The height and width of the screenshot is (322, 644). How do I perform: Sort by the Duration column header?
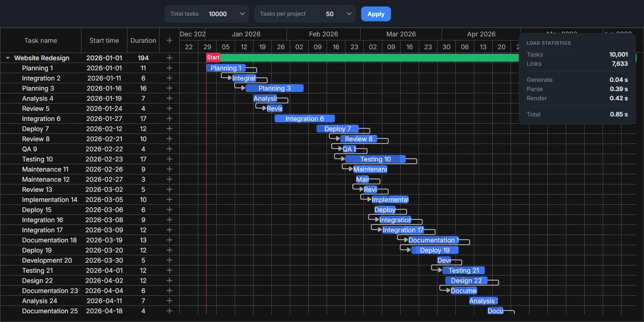click(x=143, y=40)
